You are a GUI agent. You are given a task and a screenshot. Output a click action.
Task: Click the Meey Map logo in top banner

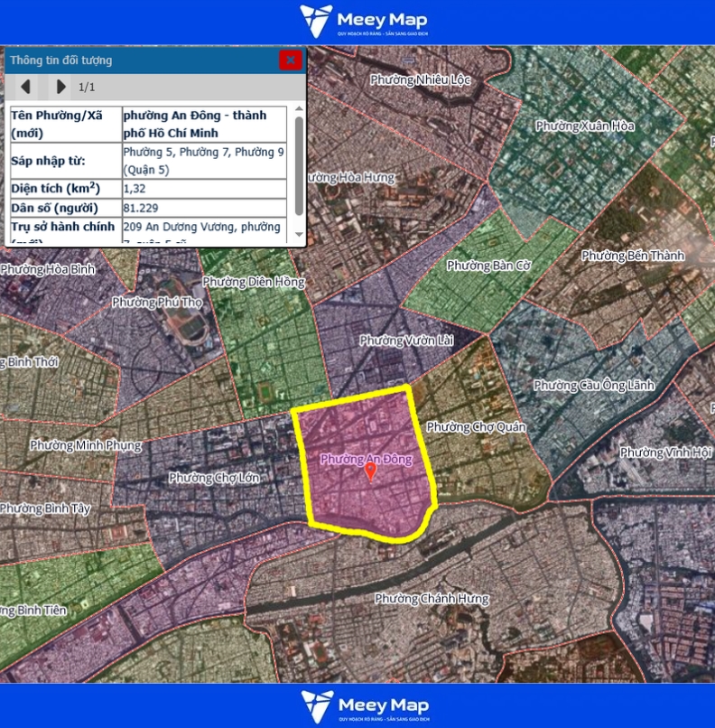364,22
